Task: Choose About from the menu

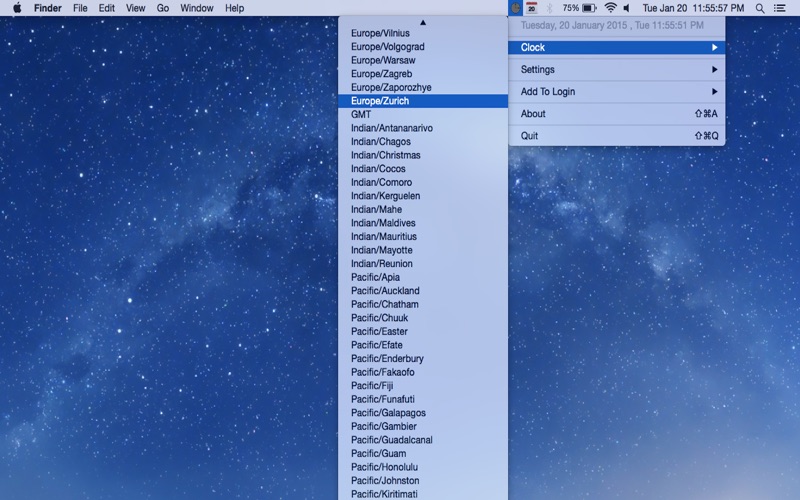Action: click(617, 114)
